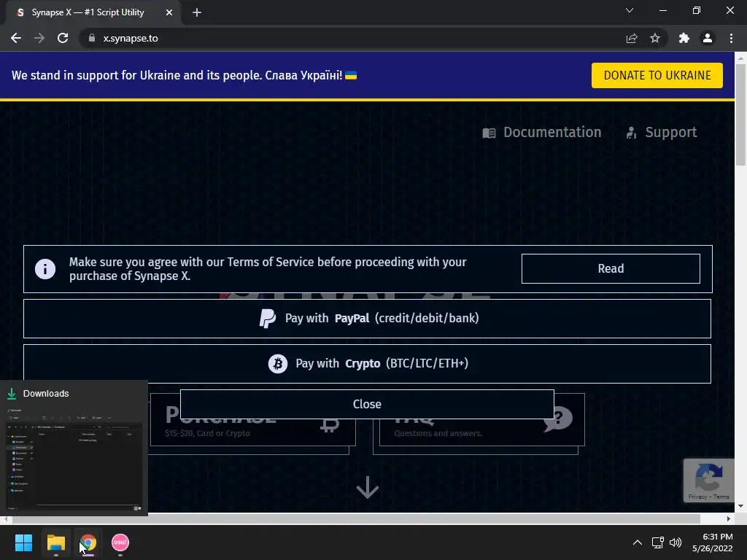Open the tab search chevron dropdown
Image resolution: width=747 pixels, height=560 pixels.
coord(630,10)
